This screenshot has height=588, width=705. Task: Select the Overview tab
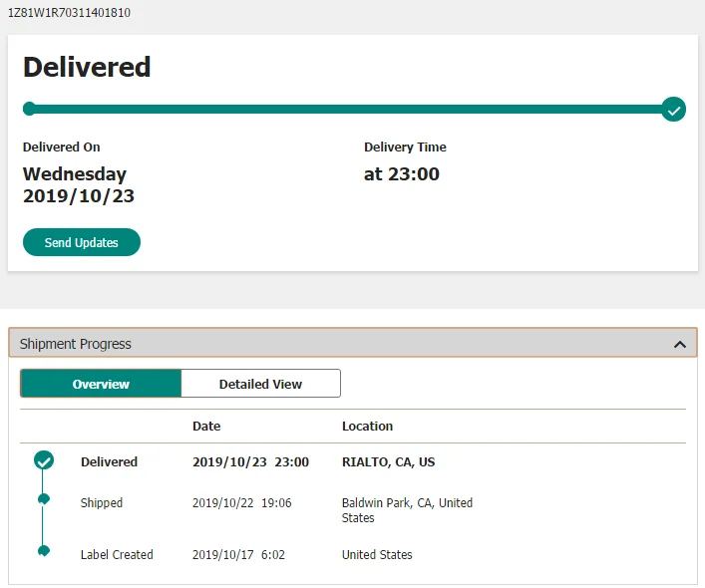[101, 384]
